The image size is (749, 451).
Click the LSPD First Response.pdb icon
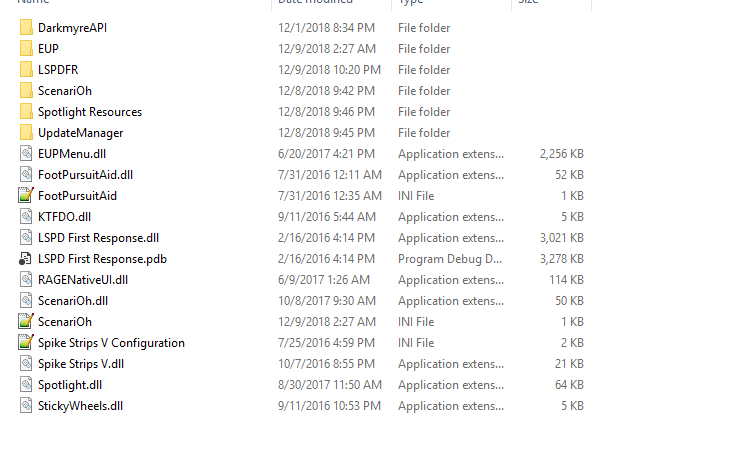25,259
